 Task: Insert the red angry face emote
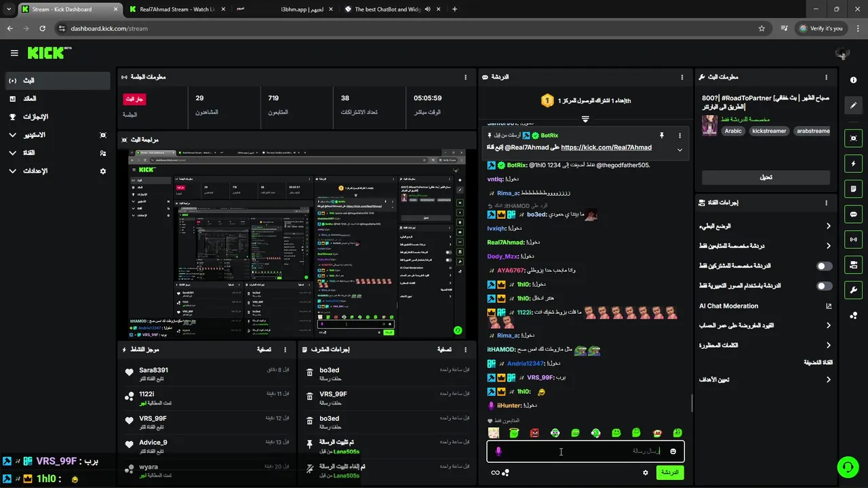tap(534, 432)
